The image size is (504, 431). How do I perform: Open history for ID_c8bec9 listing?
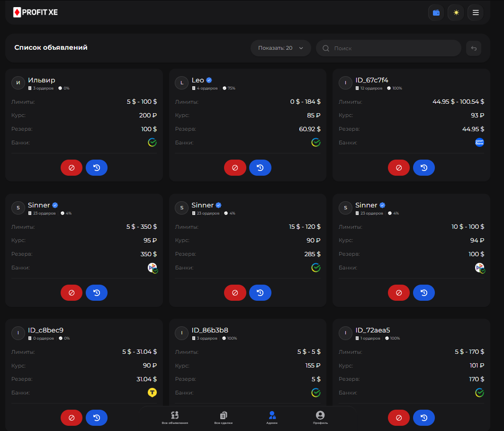click(97, 417)
